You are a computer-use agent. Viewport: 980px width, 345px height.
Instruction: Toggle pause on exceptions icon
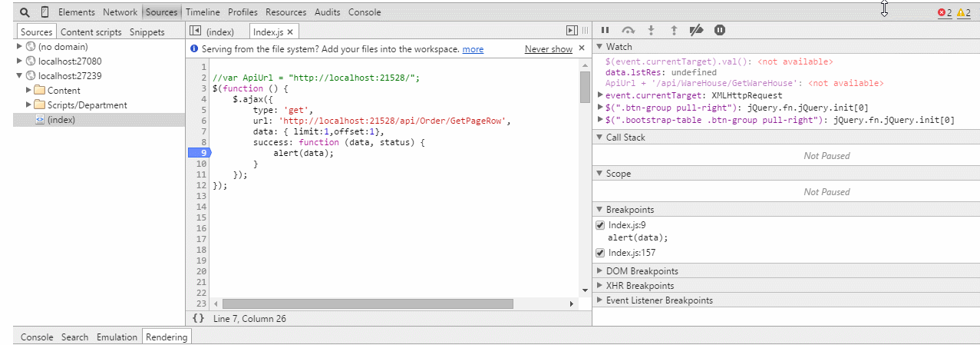720,30
